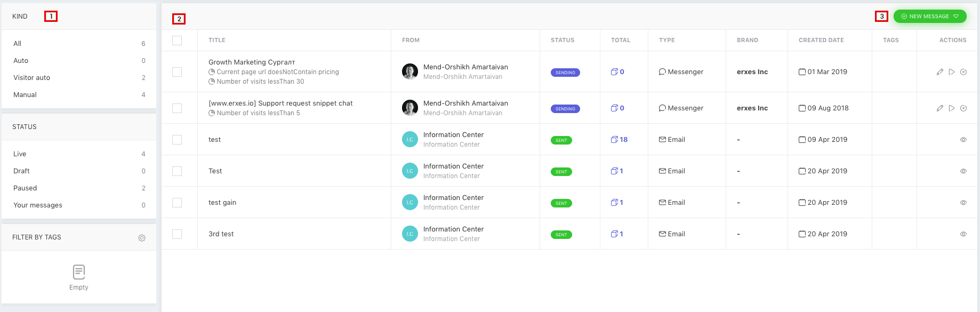This screenshot has width=980, height=312.
Task: Show the 'Test' email via eye icon
Action: tap(963, 171)
